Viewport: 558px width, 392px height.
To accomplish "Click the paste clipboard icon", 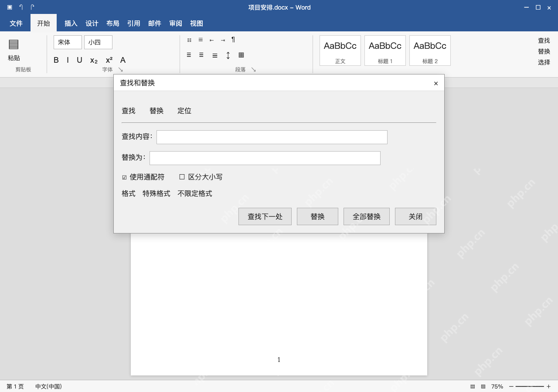I will pos(14,44).
